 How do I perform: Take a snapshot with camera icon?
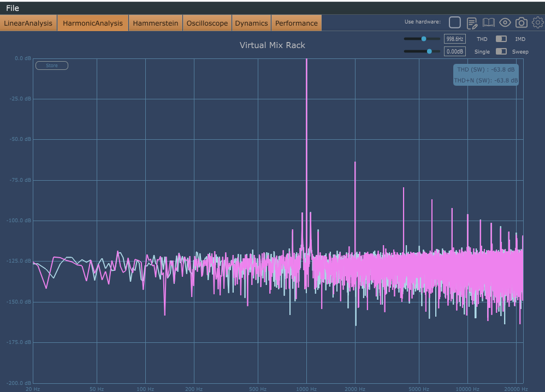pos(521,22)
